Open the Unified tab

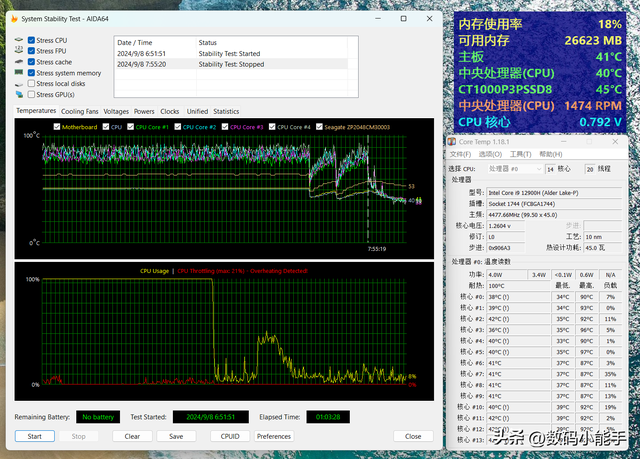coord(197,111)
